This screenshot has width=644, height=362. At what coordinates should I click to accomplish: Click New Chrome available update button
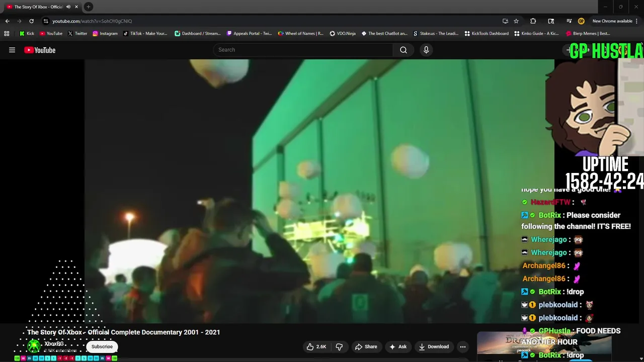pos(612,21)
